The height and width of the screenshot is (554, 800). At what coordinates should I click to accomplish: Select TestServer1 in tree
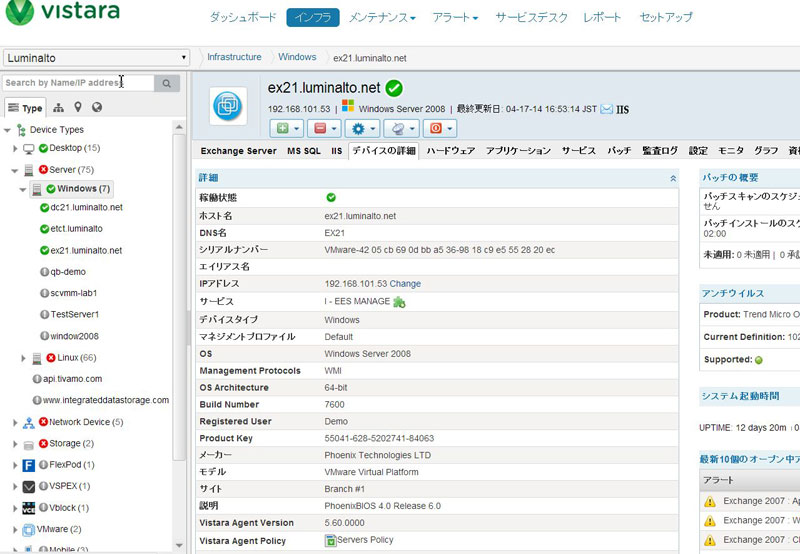click(74, 315)
